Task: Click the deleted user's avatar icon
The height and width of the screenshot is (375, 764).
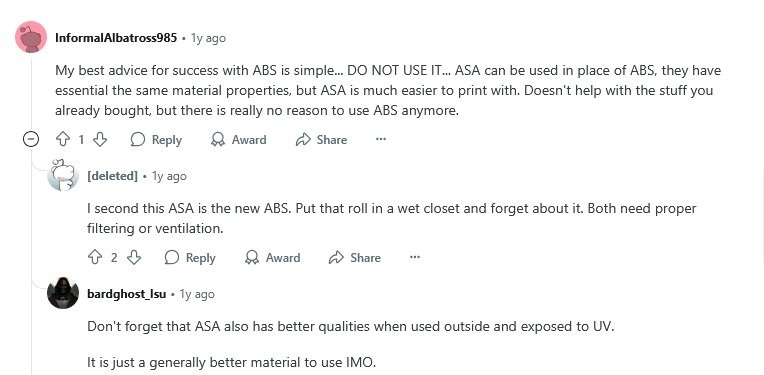Action: [x=63, y=175]
